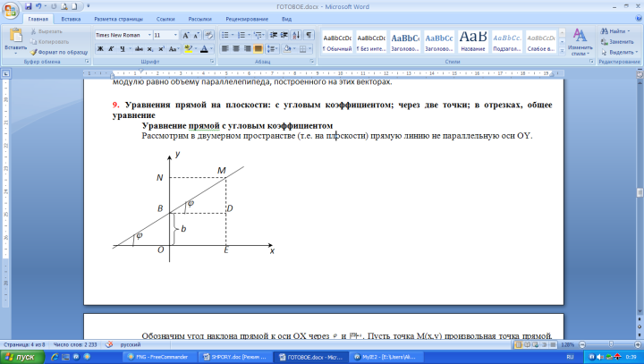Open Вид (View) tab

[x=286, y=19]
